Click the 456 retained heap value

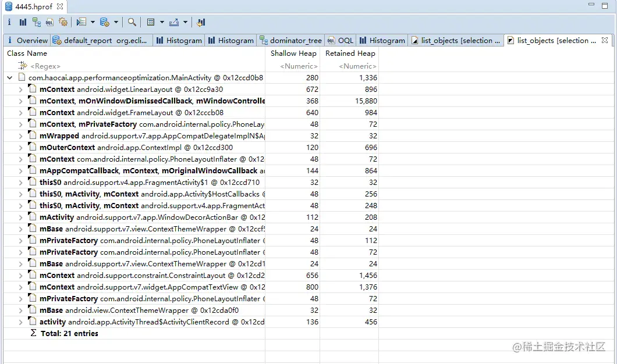(371, 322)
